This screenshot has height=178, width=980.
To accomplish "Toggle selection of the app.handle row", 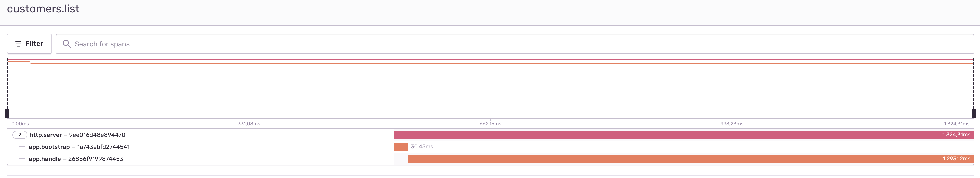I will coord(190,159).
